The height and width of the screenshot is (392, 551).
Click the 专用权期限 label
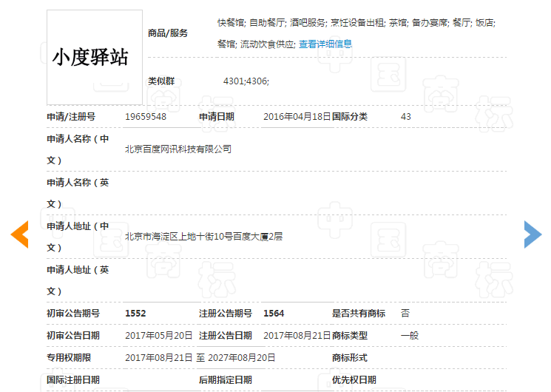[69, 357]
